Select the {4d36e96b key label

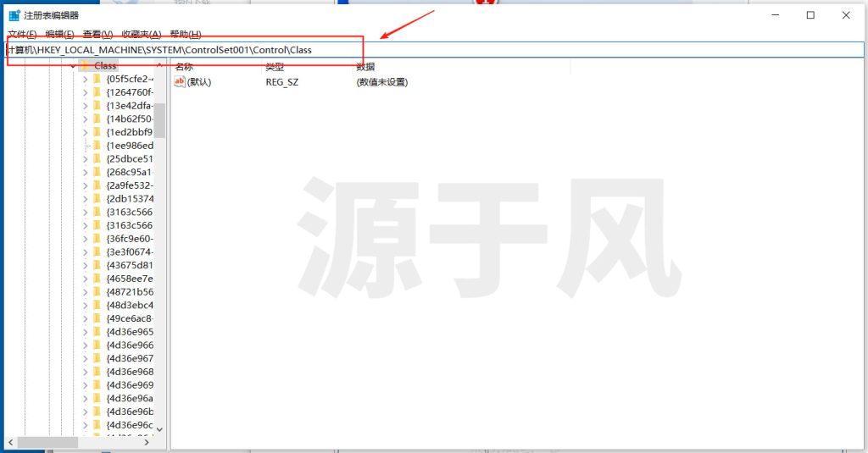(x=130, y=412)
